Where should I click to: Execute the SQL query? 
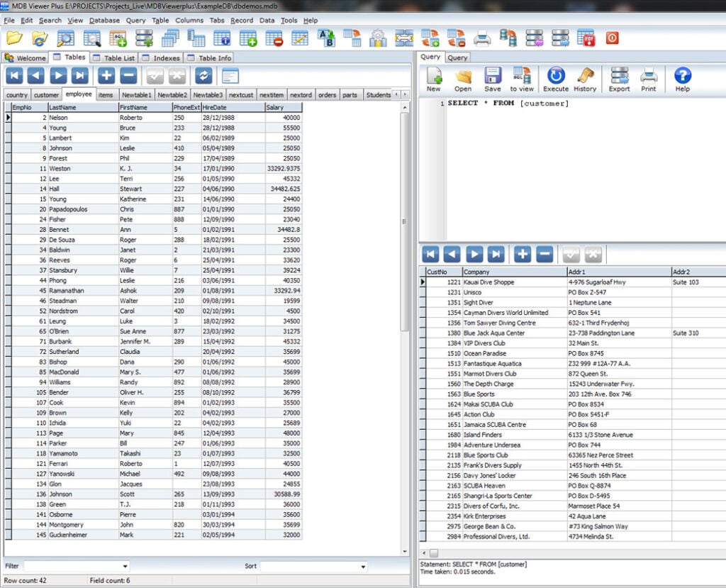click(x=555, y=78)
